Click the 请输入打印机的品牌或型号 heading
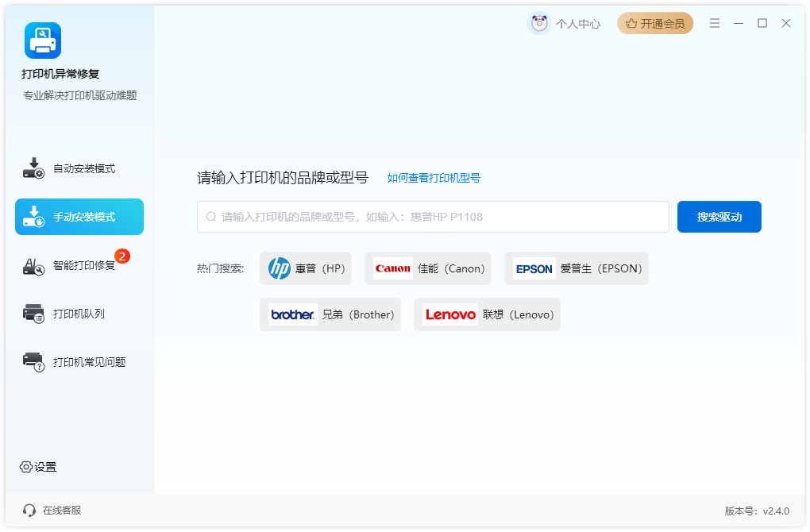810x532 pixels. (x=283, y=178)
